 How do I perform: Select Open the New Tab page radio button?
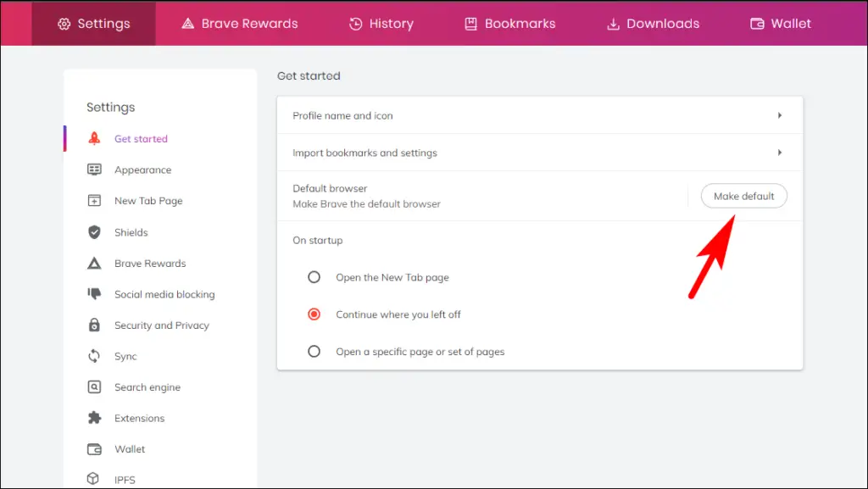pyautogui.click(x=314, y=277)
